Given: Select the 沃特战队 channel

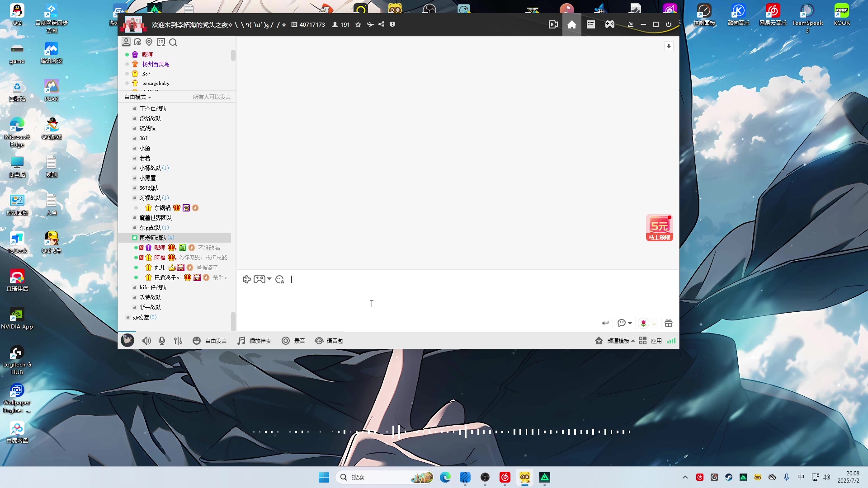Looking at the screenshot, I should tap(150, 297).
